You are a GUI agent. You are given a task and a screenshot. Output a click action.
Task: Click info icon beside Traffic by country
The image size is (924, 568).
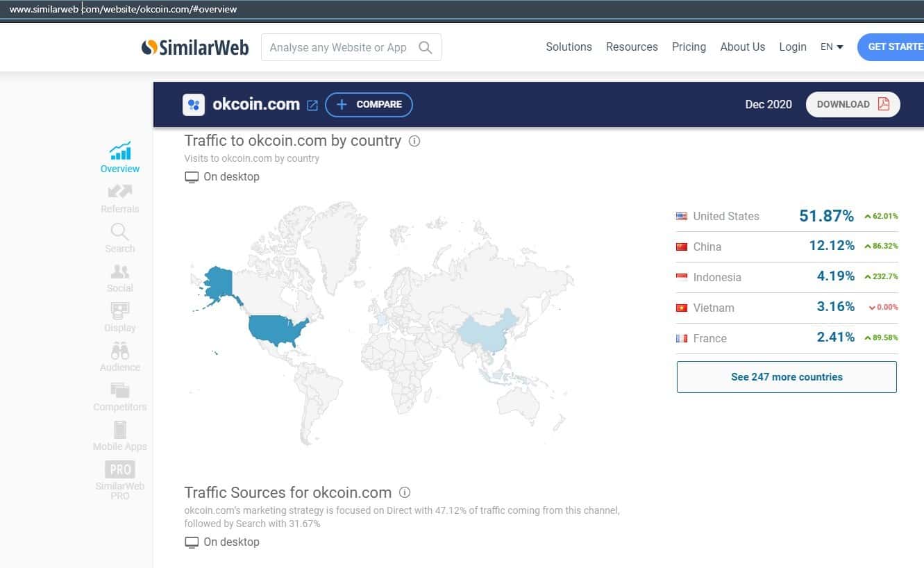414,141
